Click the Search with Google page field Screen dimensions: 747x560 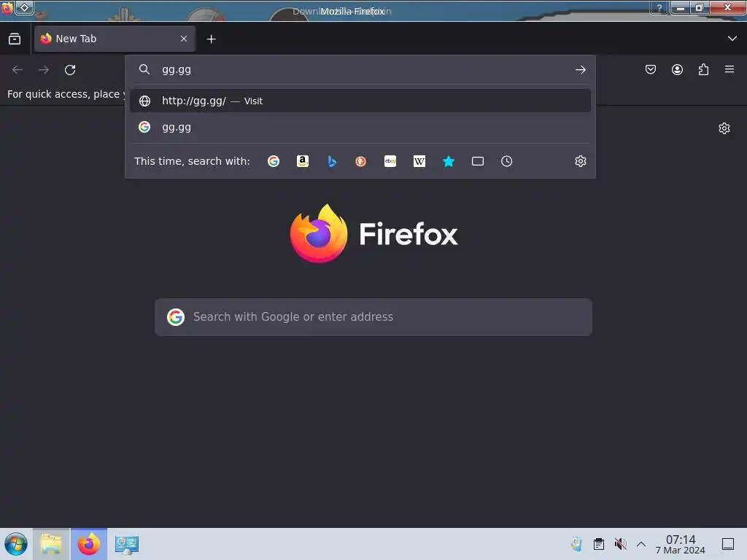373,317
